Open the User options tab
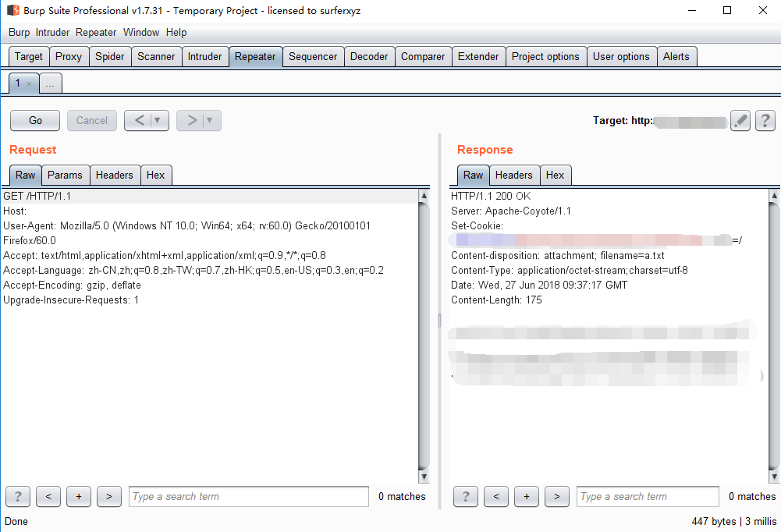 (621, 57)
